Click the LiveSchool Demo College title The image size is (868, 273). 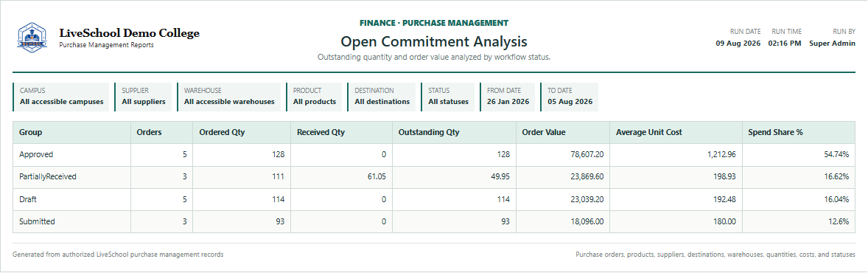[129, 33]
